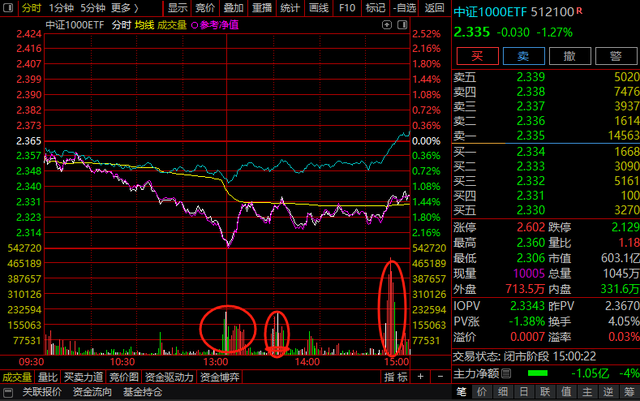Select the 笔 tick detail tab
The width and height of the screenshot is (640, 401).
point(461,392)
